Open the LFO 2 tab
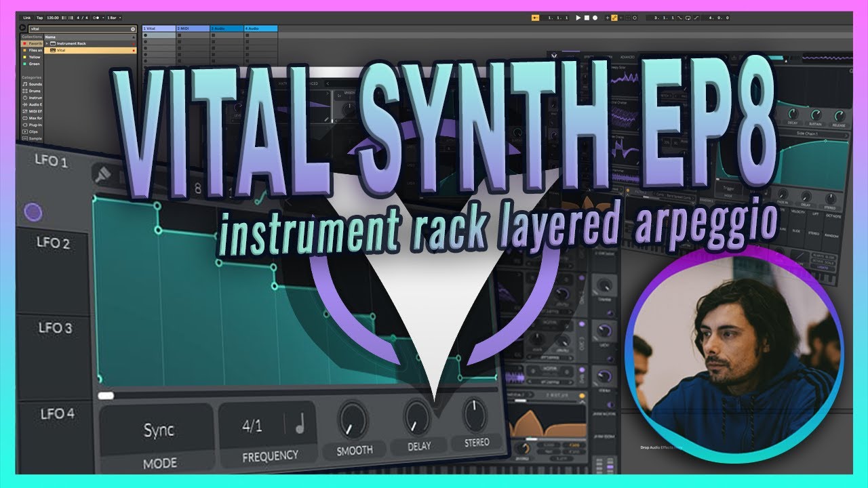The height and width of the screenshot is (488, 868). [x=53, y=244]
